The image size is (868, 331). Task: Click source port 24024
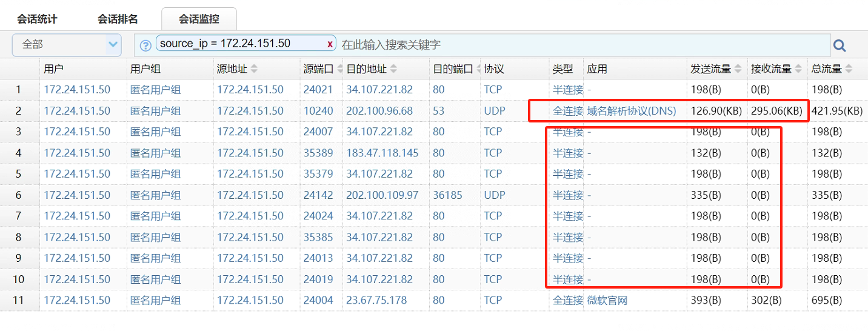click(x=318, y=216)
